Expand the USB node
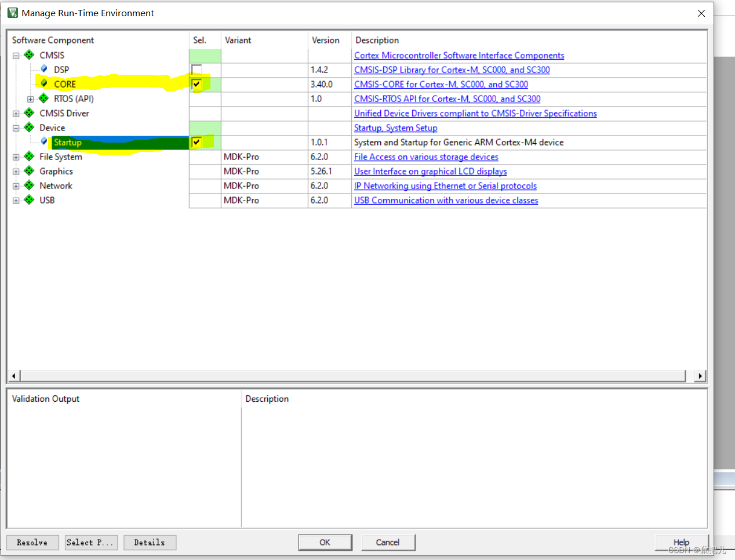This screenshot has width=735, height=560. (x=16, y=201)
